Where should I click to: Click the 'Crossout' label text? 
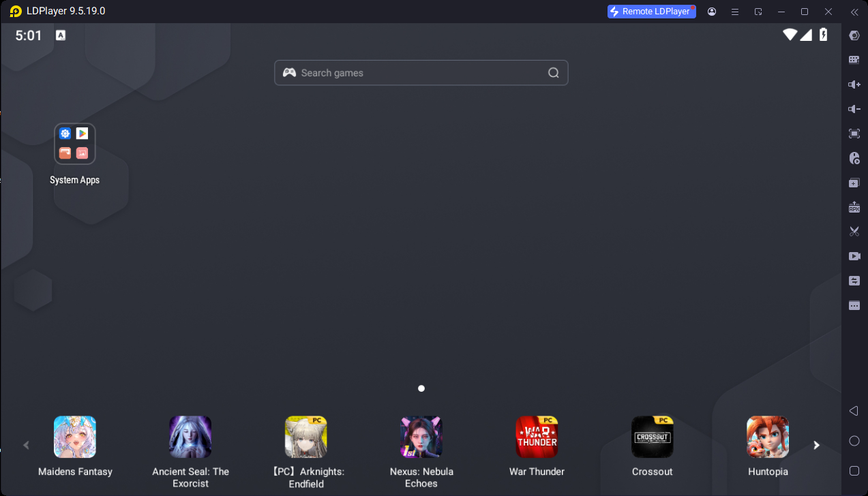[653, 471]
